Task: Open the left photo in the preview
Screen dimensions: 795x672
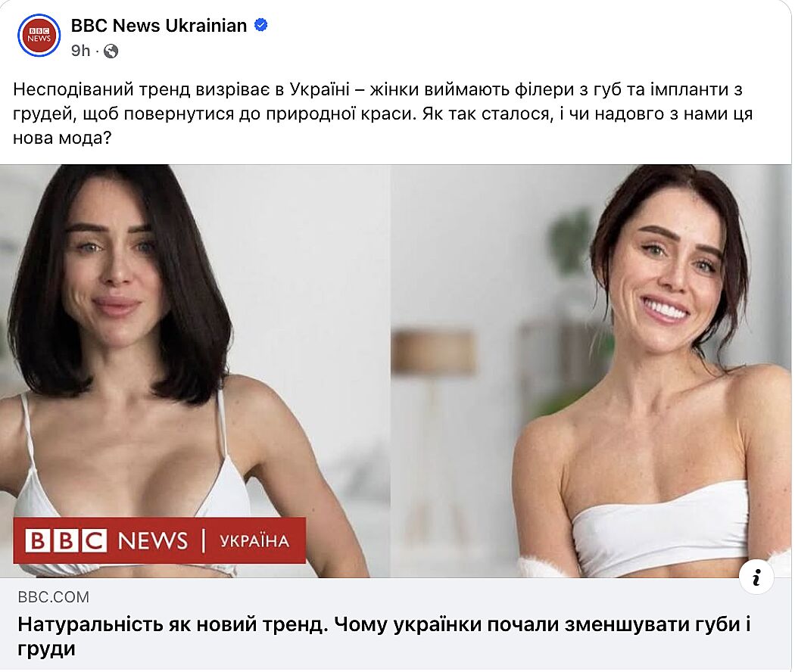Action: point(195,371)
